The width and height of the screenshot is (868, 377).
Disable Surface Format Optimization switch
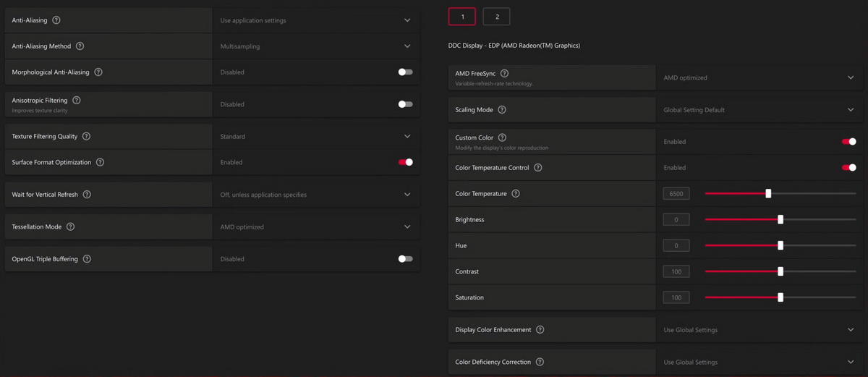(406, 162)
